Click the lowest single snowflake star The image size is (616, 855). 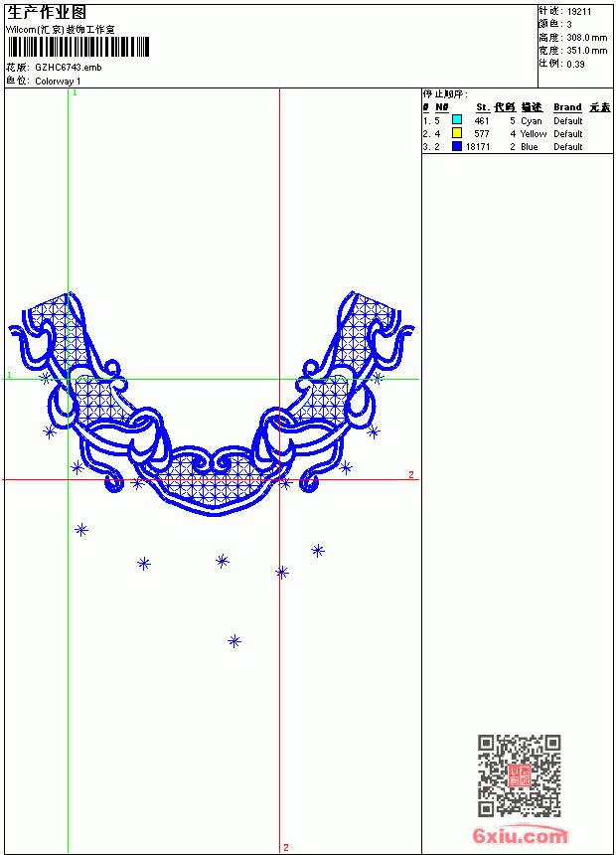(234, 641)
